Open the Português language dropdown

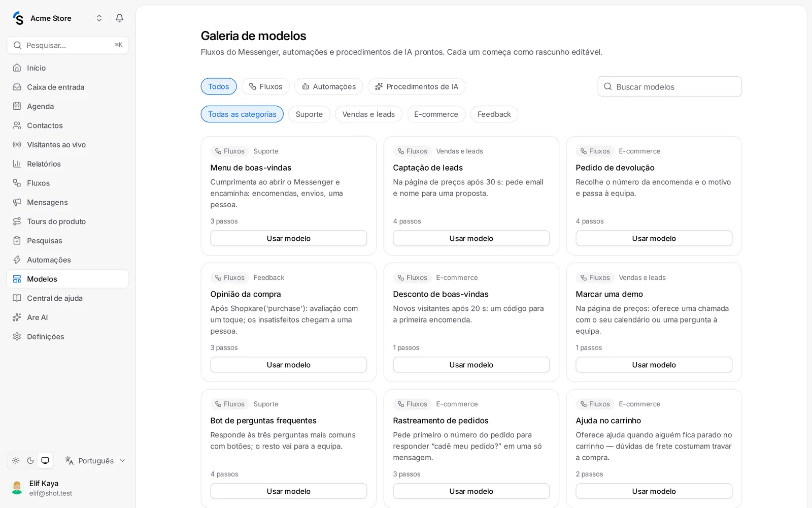click(x=95, y=461)
